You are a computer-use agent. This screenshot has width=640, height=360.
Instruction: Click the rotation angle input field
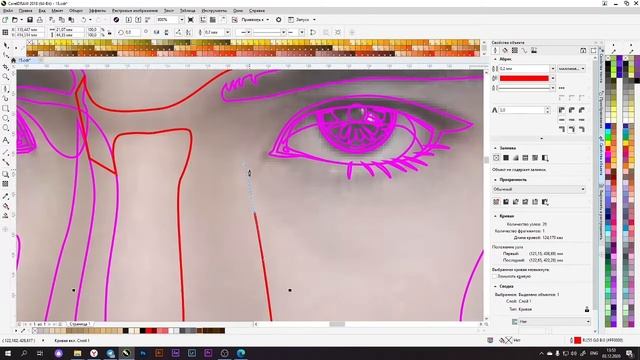coord(132,32)
